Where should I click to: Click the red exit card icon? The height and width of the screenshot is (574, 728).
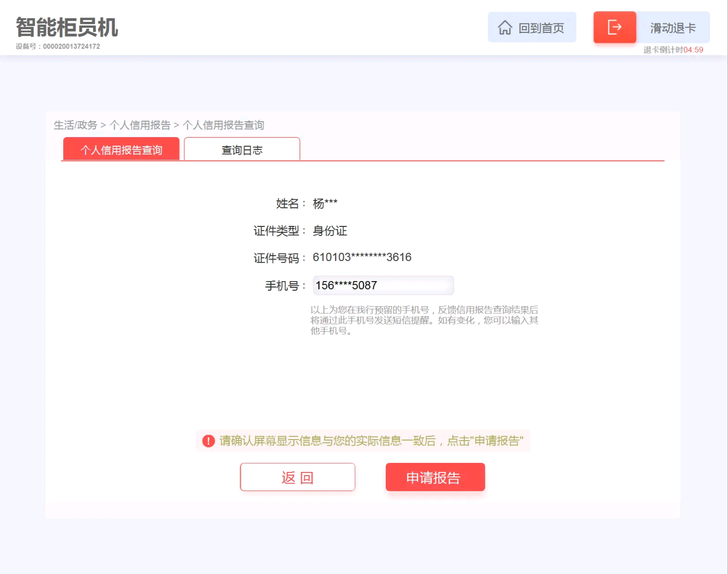click(614, 27)
